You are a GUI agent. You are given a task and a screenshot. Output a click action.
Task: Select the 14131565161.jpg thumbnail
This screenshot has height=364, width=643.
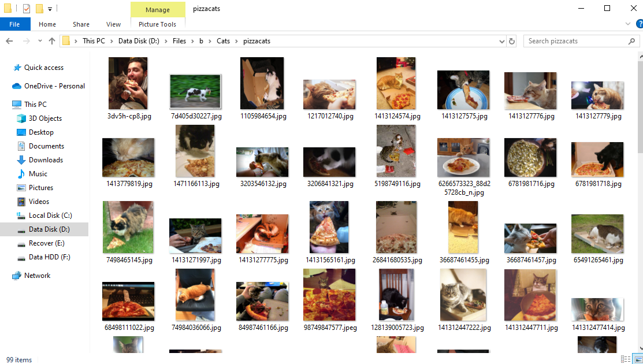(x=329, y=227)
